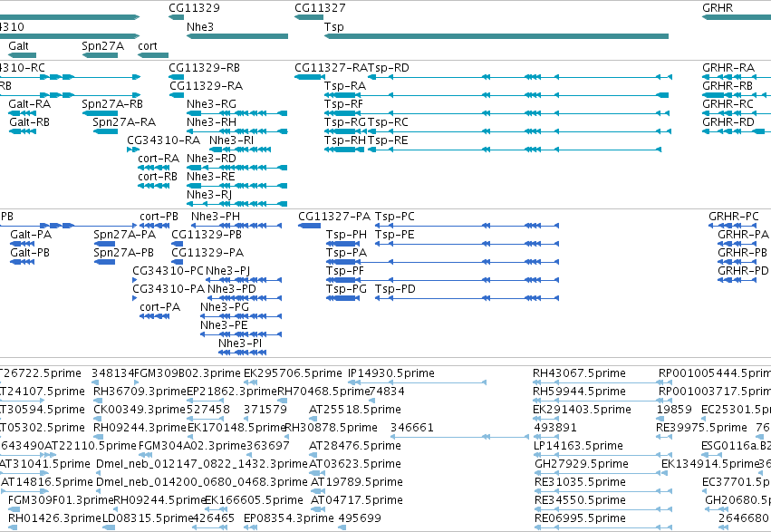Select the CG11327-PA protein label
The height and width of the screenshot is (532, 771).
[334, 217]
